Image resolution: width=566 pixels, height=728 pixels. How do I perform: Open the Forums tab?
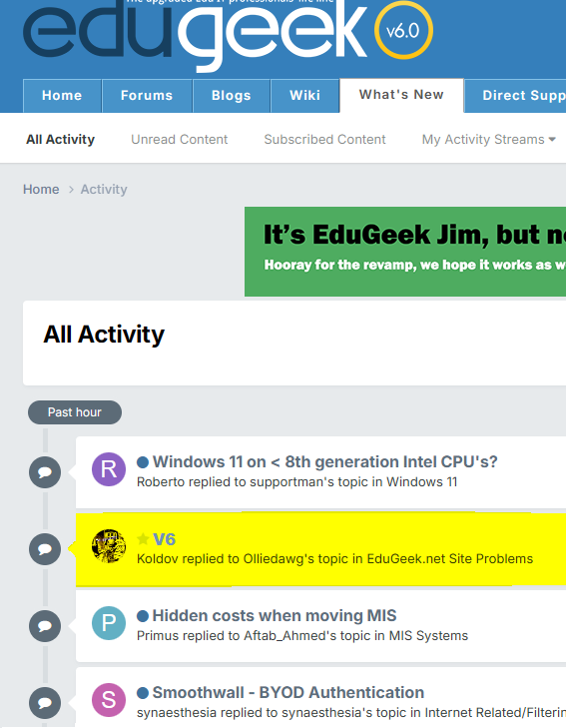point(147,96)
